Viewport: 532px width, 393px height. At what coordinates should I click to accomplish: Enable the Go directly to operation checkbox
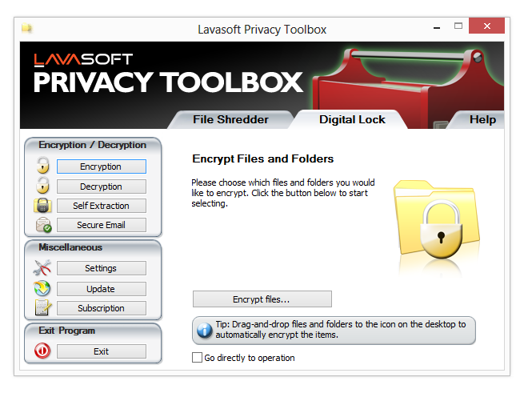198,358
